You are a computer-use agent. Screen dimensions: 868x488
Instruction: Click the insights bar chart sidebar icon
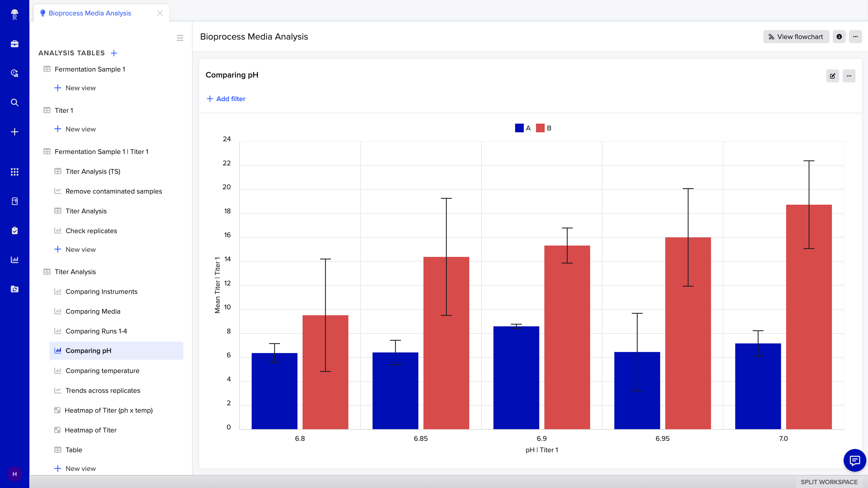coord(14,260)
